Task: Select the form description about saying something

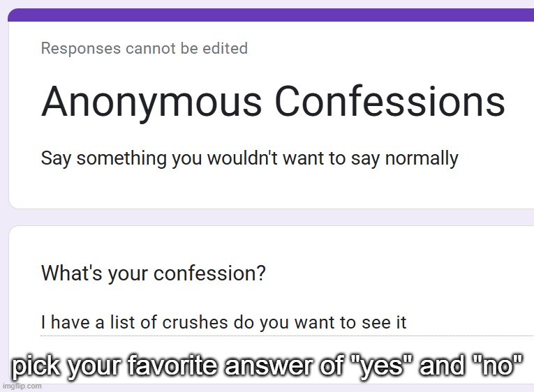Action: 249,158
